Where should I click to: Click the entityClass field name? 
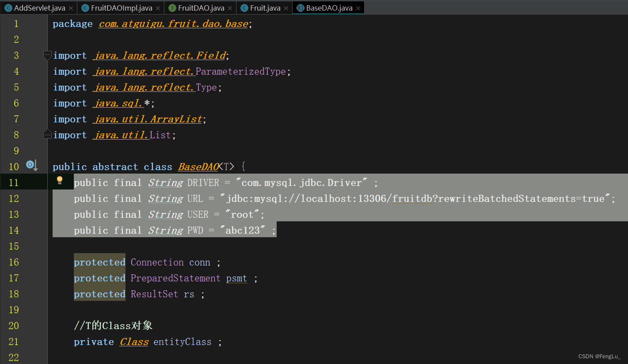[182, 342]
